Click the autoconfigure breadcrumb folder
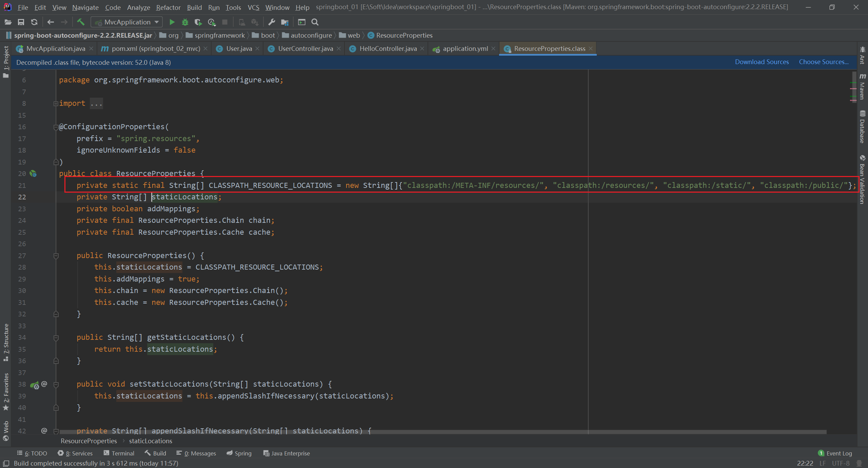 (x=307, y=35)
